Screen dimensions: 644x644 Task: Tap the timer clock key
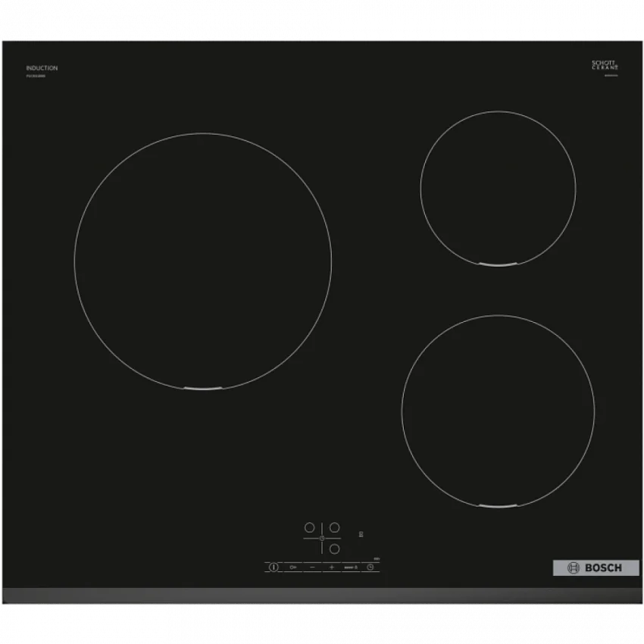pyautogui.click(x=370, y=567)
